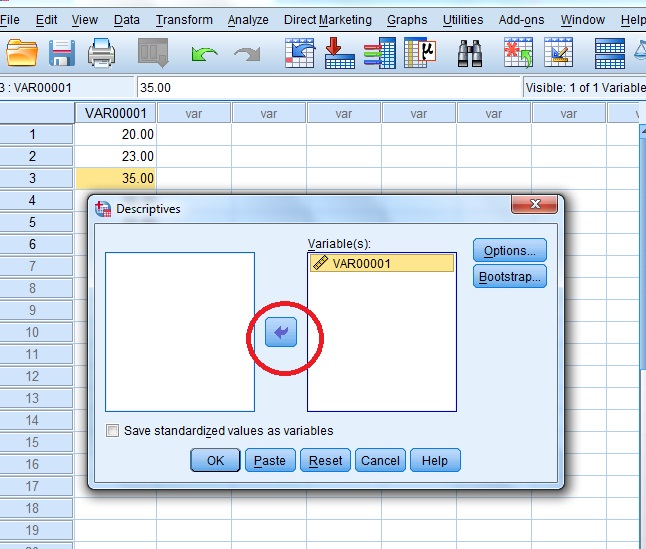
Task: Undo the last action with green arrow
Action: pyautogui.click(x=204, y=54)
